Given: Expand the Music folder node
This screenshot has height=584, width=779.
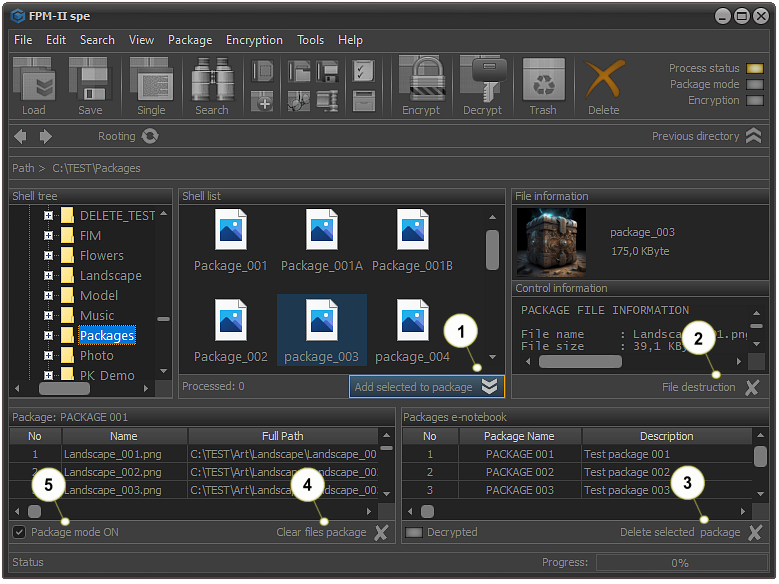Looking at the screenshot, I should (x=48, y=316).
